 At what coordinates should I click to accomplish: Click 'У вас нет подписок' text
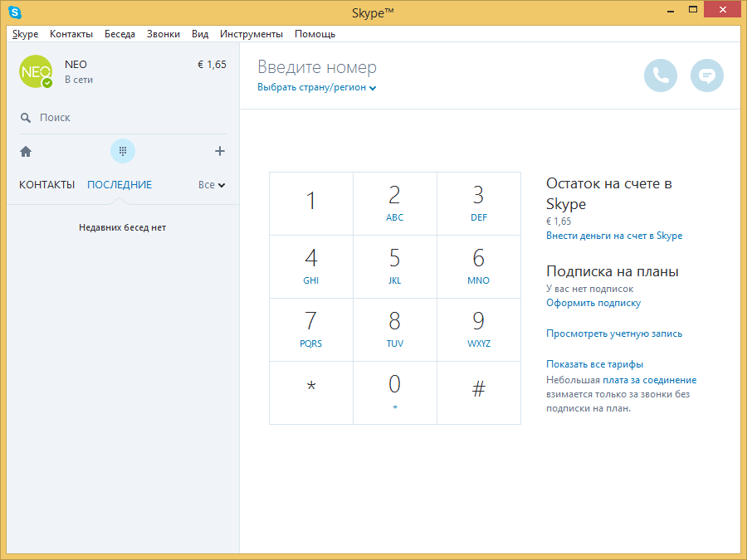(590, 289)
